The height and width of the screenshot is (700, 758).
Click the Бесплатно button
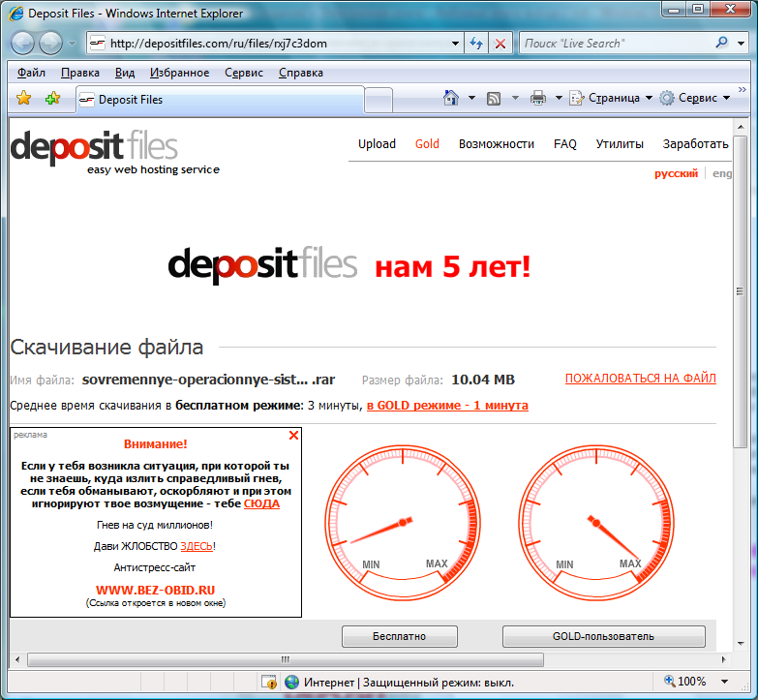(399, 637)
